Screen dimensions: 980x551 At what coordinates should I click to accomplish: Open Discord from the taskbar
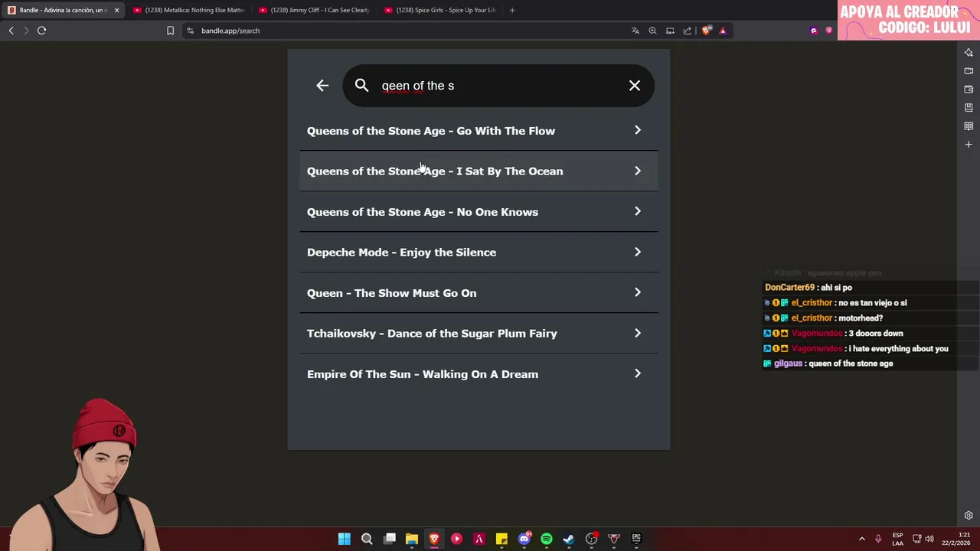click(524, 539)
